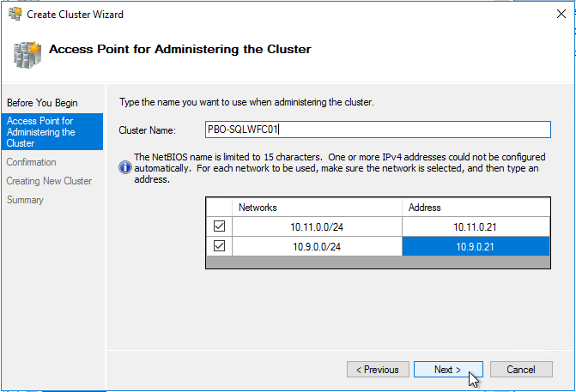Select the 10.9.0.21 address cell
Screen dimensions: 576x392
coord(476,246)
